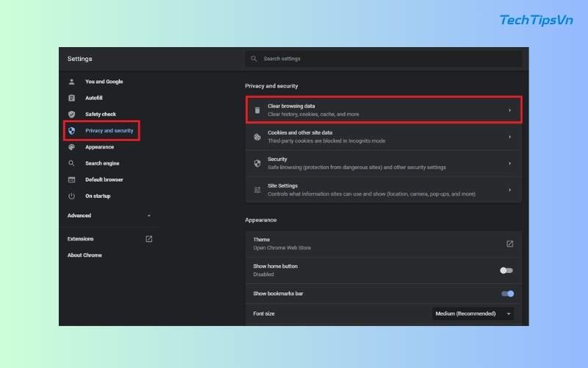588x368 pixels.
Task: Click the chevron on Clear browsing data row
Action: (509, 110)
